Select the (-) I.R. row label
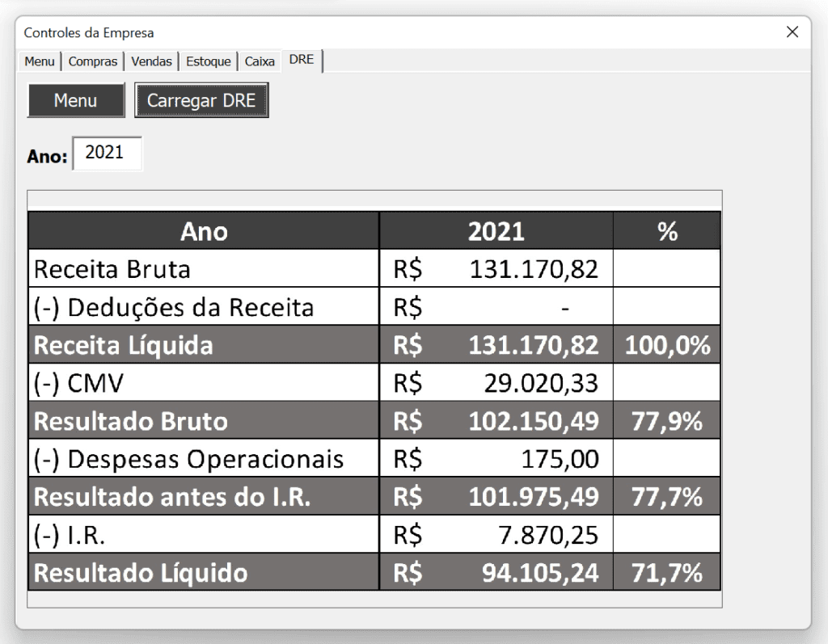828x644 pixels. 70,535
